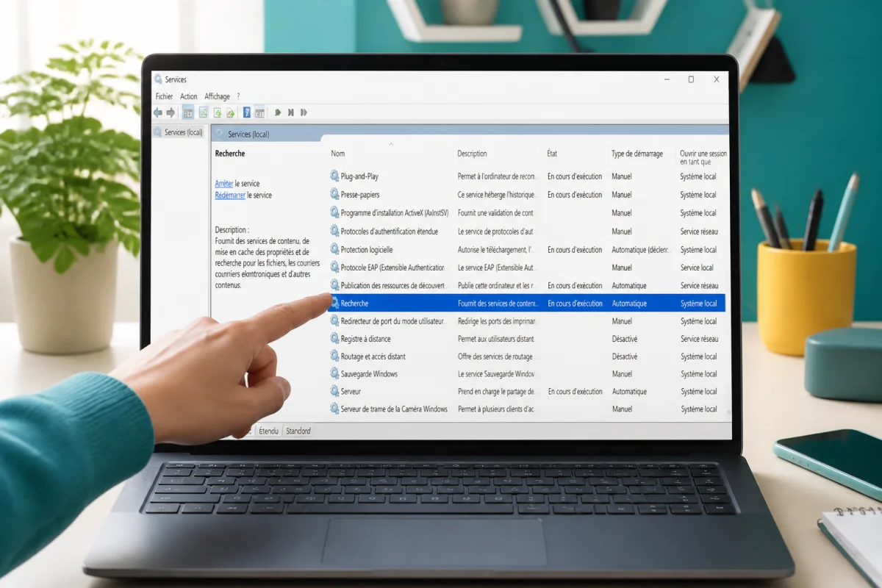882x588 pixels.
Task: Click Service réseau in Publication des ressources row
Action: (700, 285)
